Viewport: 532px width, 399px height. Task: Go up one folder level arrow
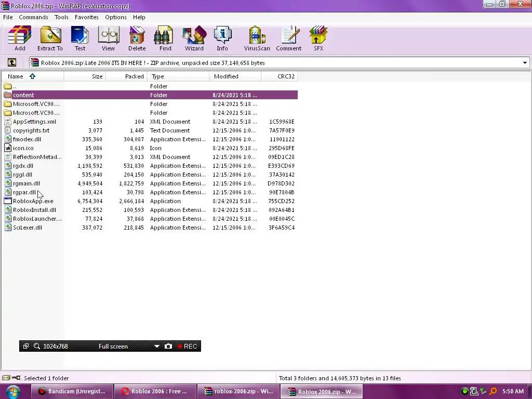[12, 62]
